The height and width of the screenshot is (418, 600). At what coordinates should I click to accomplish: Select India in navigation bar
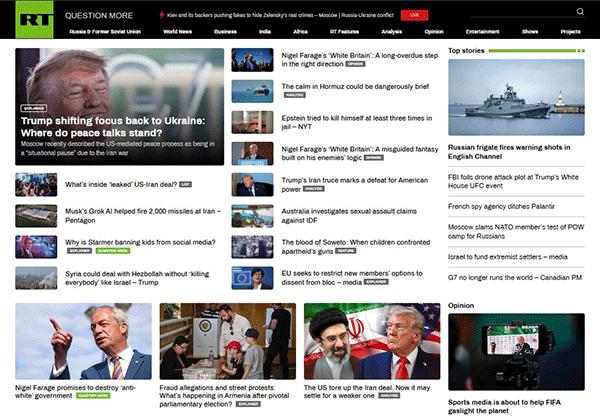pyautogui.click(x=265, y=32)
